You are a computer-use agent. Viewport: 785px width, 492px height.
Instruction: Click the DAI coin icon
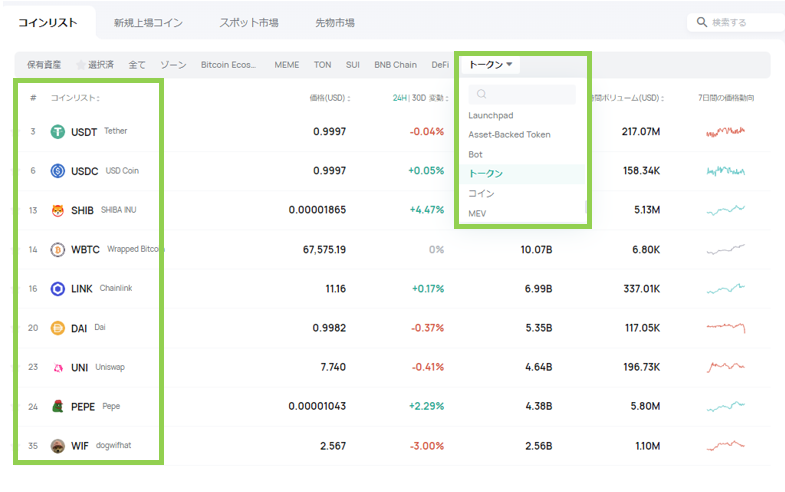pos(58,328)
